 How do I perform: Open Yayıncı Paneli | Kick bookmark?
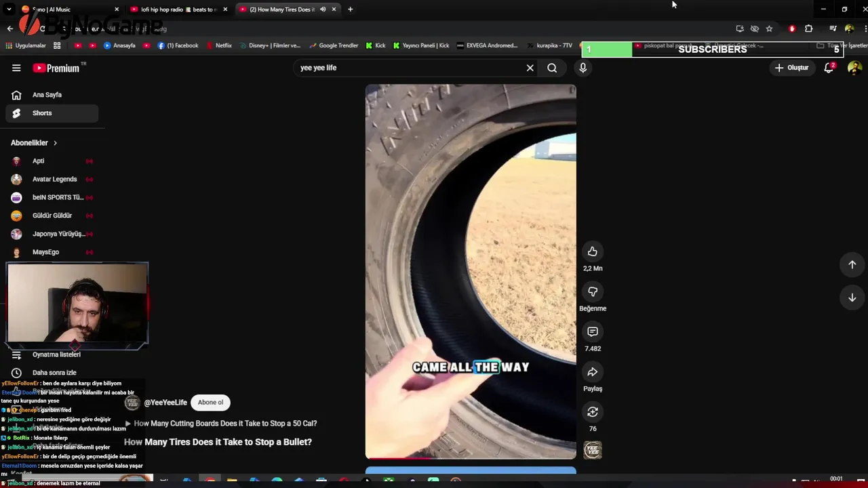click(421, 45)
